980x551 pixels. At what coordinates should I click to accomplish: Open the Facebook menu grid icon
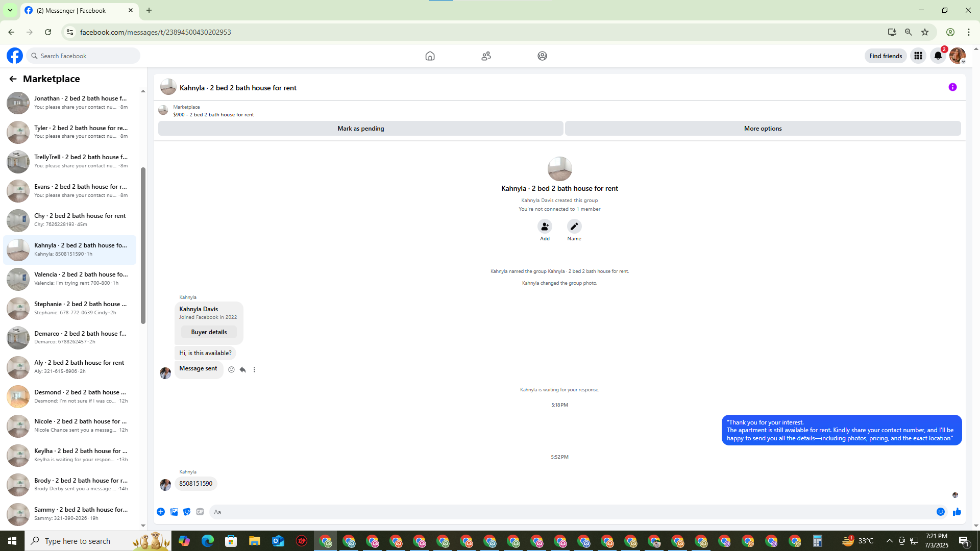(x=918, y=56)
